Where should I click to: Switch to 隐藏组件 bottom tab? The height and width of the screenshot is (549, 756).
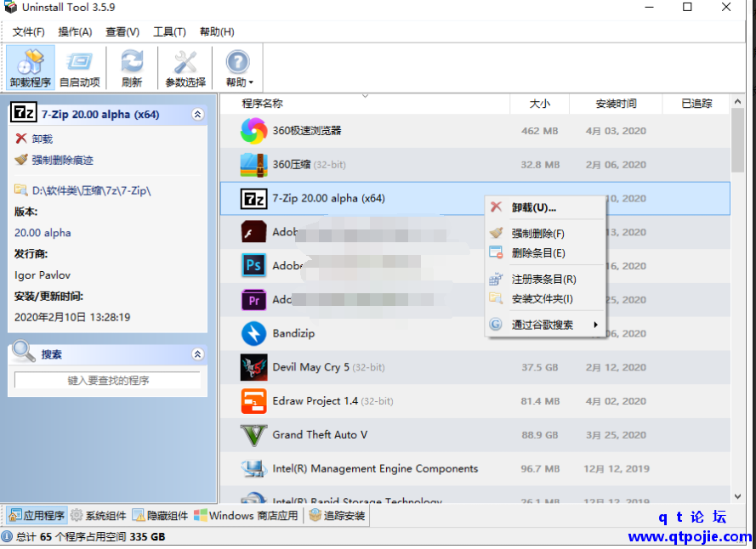(x=160, y=516)
